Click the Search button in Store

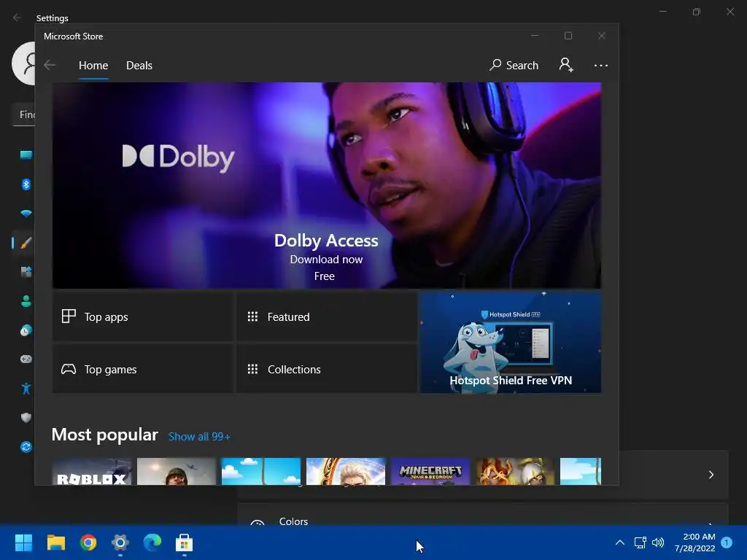(514, 65)
